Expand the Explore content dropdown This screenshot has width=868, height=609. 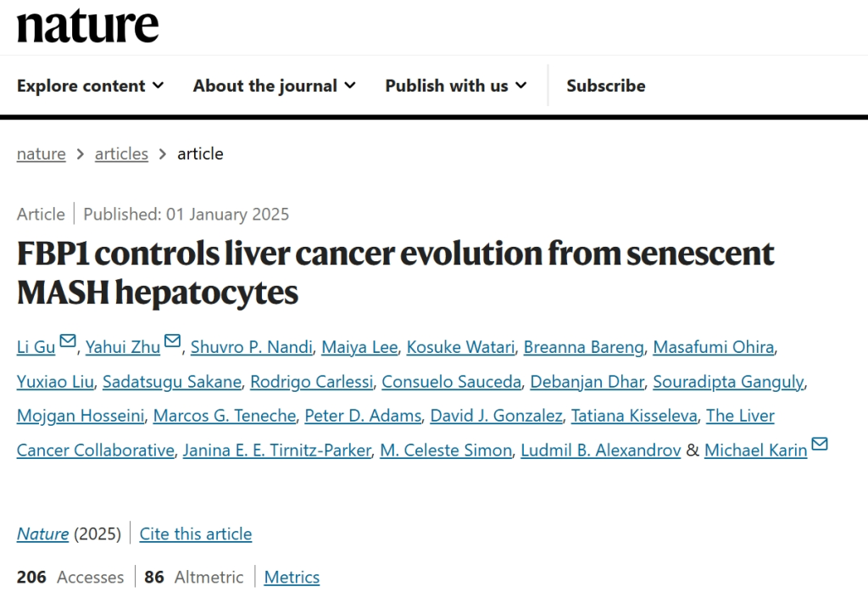[x=90, y=86]
